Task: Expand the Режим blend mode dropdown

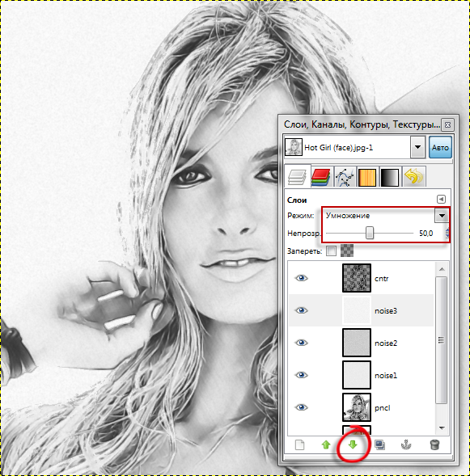Action: click(x=442, y=216)
